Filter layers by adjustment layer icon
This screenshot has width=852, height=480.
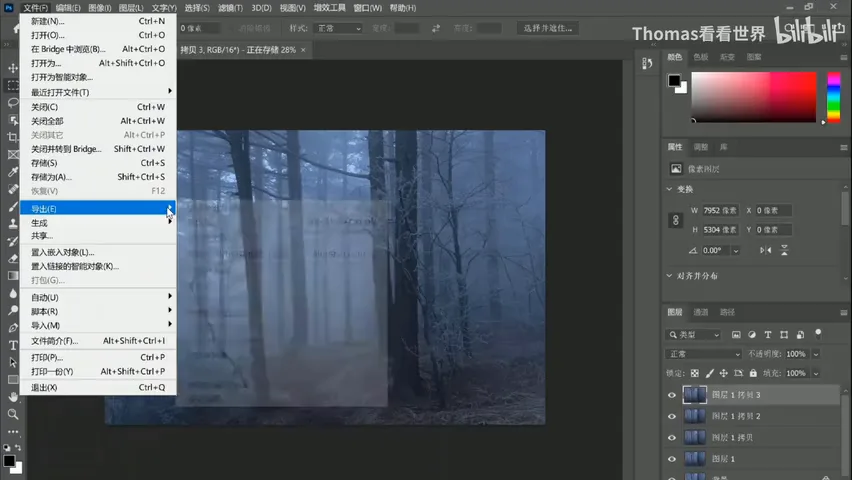[x=752, y=335]
